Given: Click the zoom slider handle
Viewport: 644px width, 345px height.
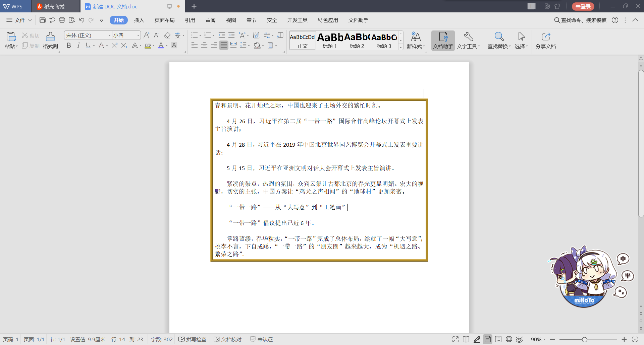Looking at the screenshot, I should (x=585, y=339).
